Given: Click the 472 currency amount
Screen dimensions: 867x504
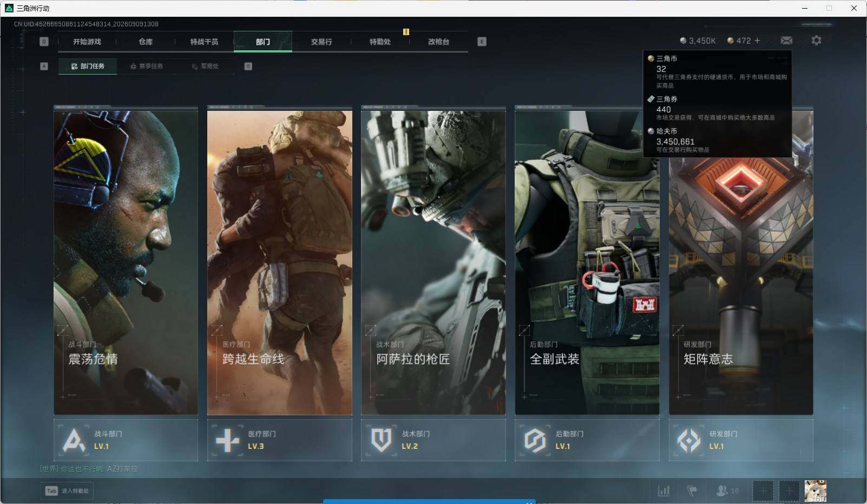Looking at the screenshot, I should 743,41.
